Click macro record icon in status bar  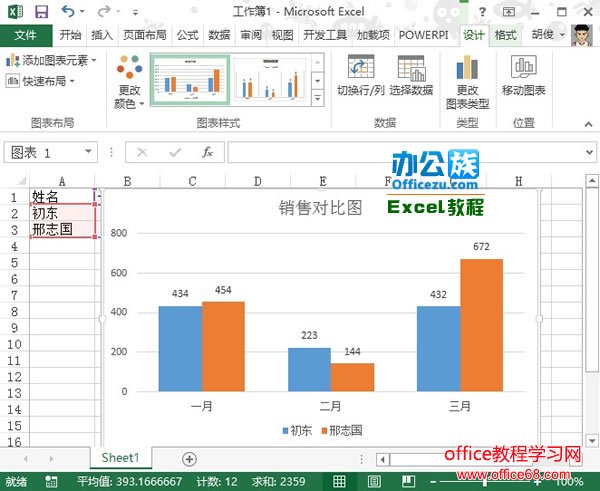pos(51,481)
